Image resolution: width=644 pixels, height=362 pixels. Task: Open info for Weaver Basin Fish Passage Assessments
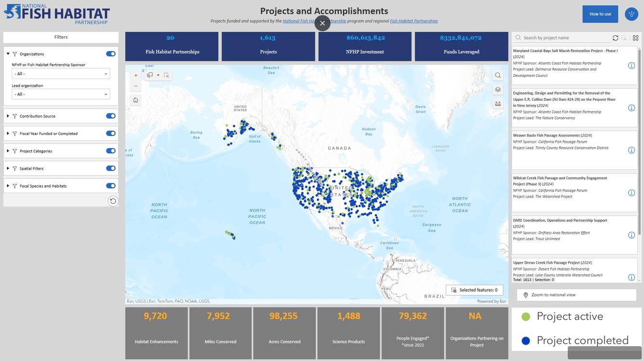631,149
